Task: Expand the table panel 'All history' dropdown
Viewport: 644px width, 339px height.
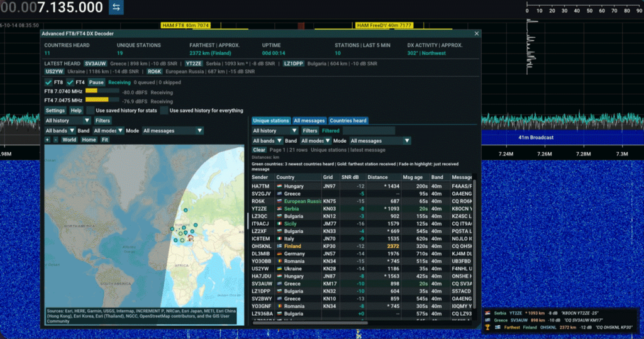Action: click(x=275, y=131)
